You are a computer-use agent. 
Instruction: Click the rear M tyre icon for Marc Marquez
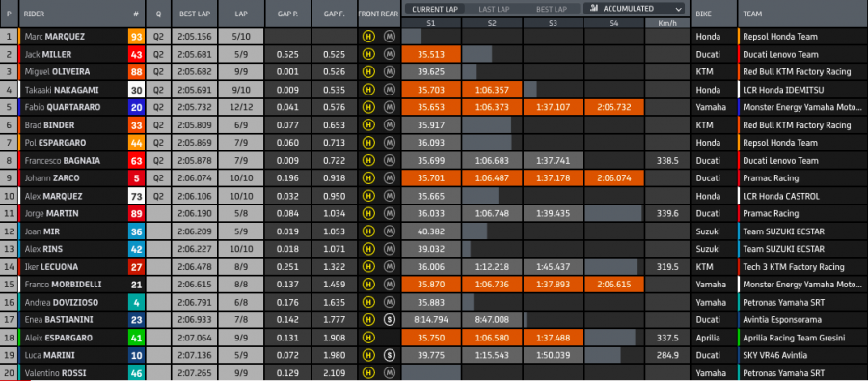click(x=389, y=37)
